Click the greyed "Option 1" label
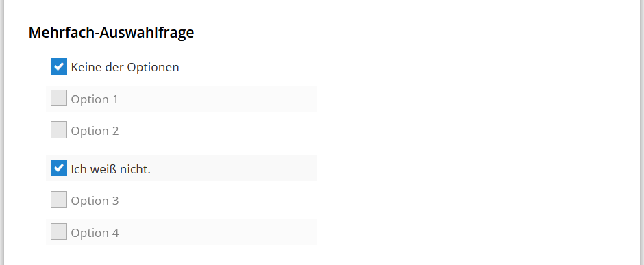This screenshot has height=265, width=644. pos(95,99)
